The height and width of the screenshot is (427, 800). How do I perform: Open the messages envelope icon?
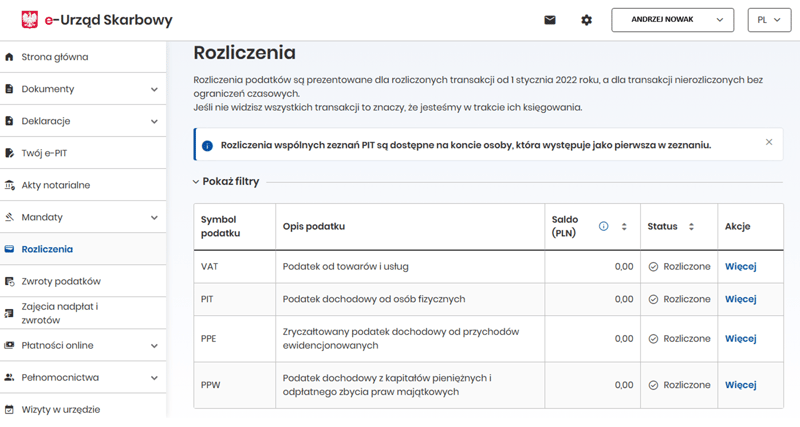[549, 20]
